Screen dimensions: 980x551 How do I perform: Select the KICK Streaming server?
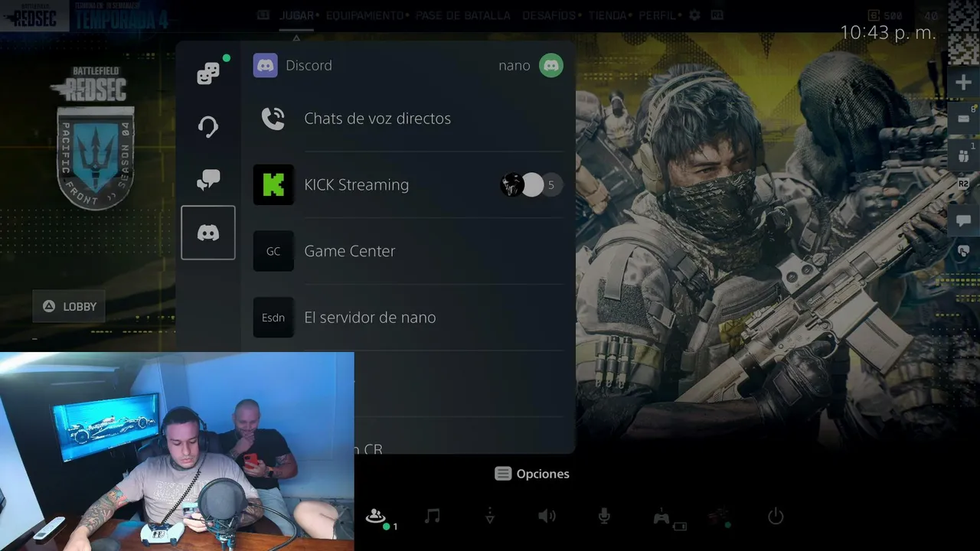[408, 184]
